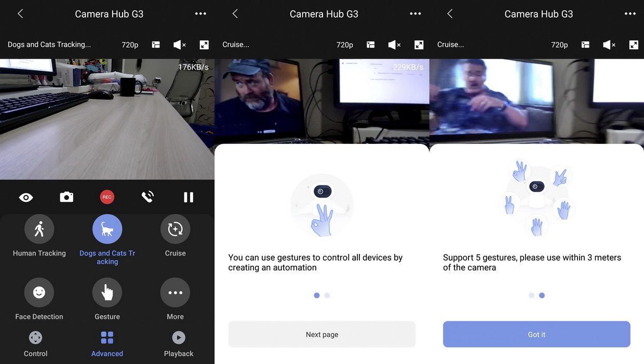This screenshot has width=644, height=364.
Task: Expand left video to fullscreen
Action: pyautogui.click(x=204, y=45)
